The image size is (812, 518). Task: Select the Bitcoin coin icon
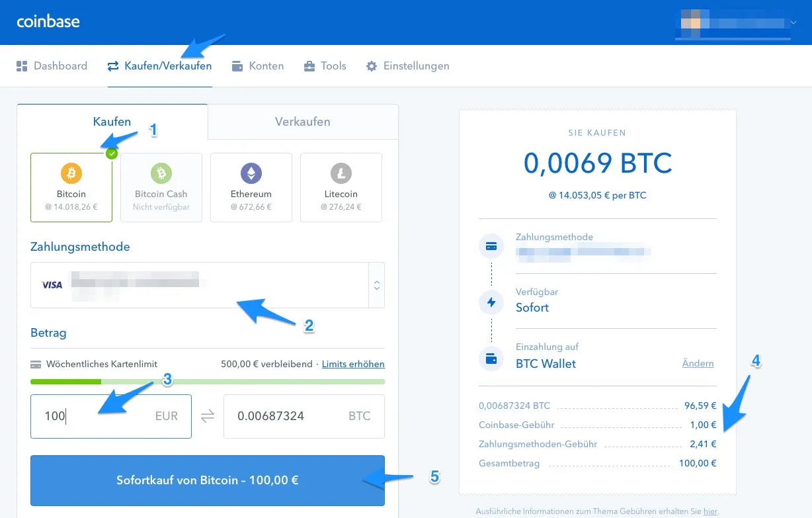coord(71,174)
